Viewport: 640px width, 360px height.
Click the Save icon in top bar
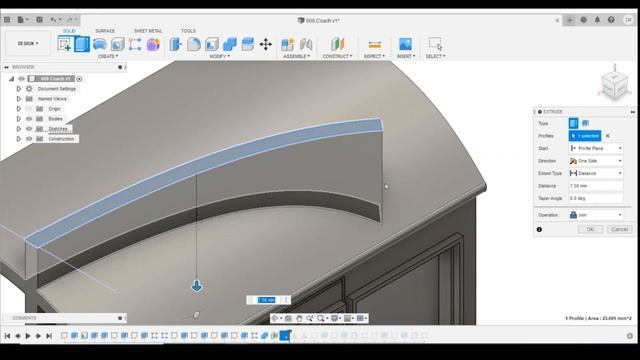[x=39, y=20]
